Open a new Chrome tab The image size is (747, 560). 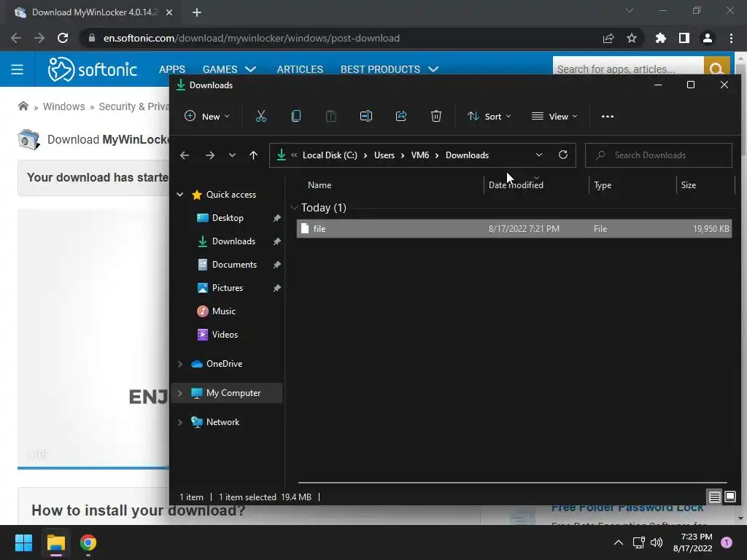point(197,12)
